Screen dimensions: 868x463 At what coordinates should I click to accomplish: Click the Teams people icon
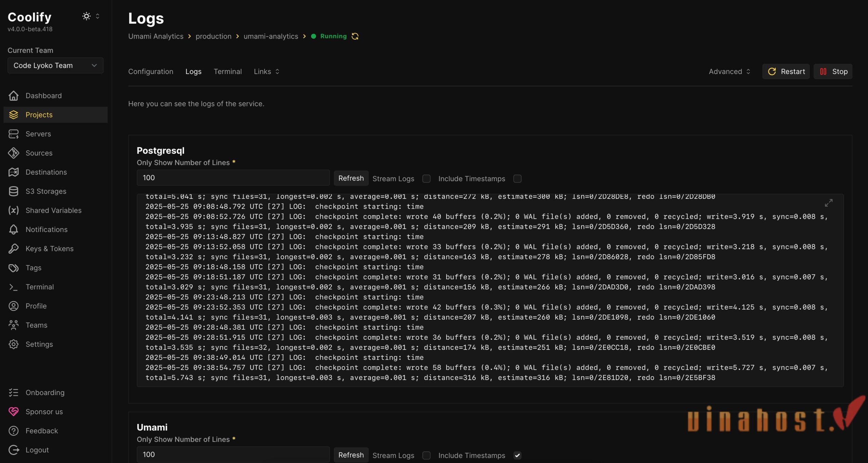(14, 325)
